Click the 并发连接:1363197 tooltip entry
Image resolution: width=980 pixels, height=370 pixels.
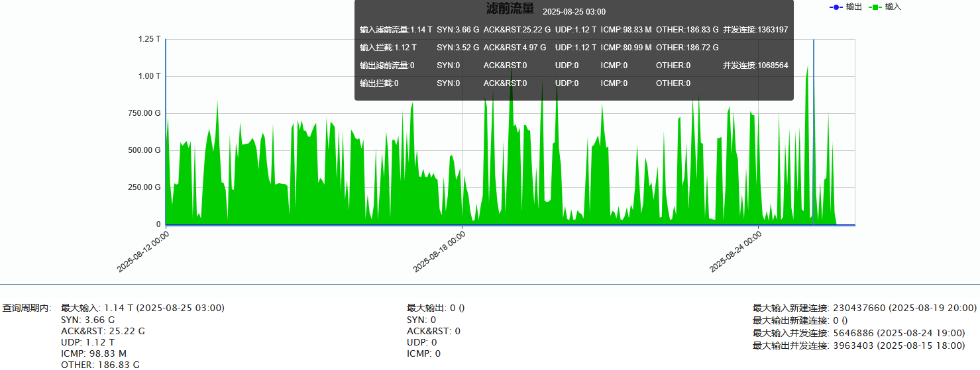coord(755,30)
